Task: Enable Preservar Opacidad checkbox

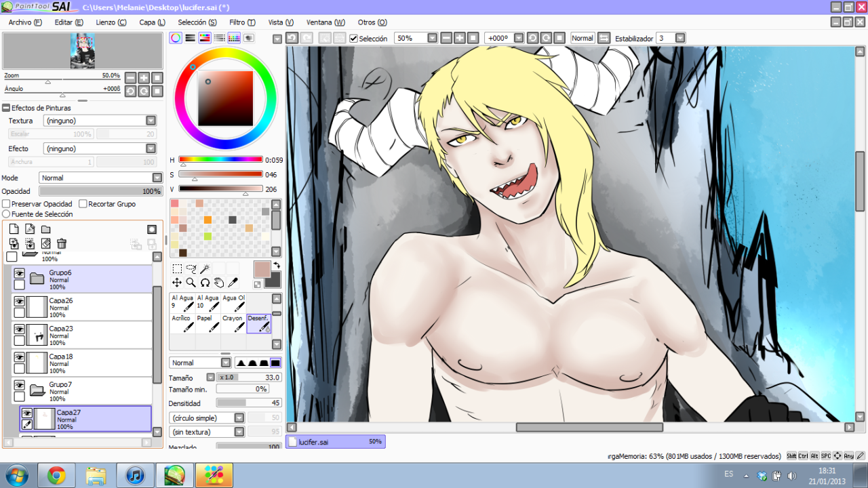Action: 6,203
